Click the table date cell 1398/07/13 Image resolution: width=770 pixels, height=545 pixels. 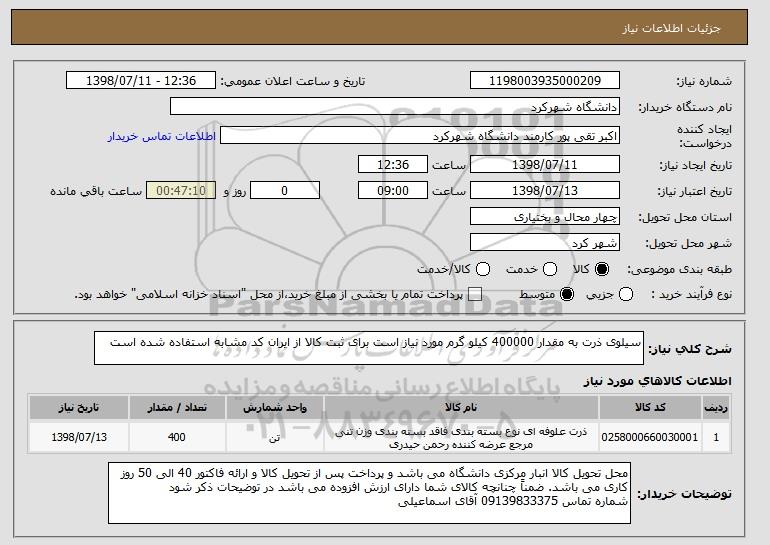79,437
